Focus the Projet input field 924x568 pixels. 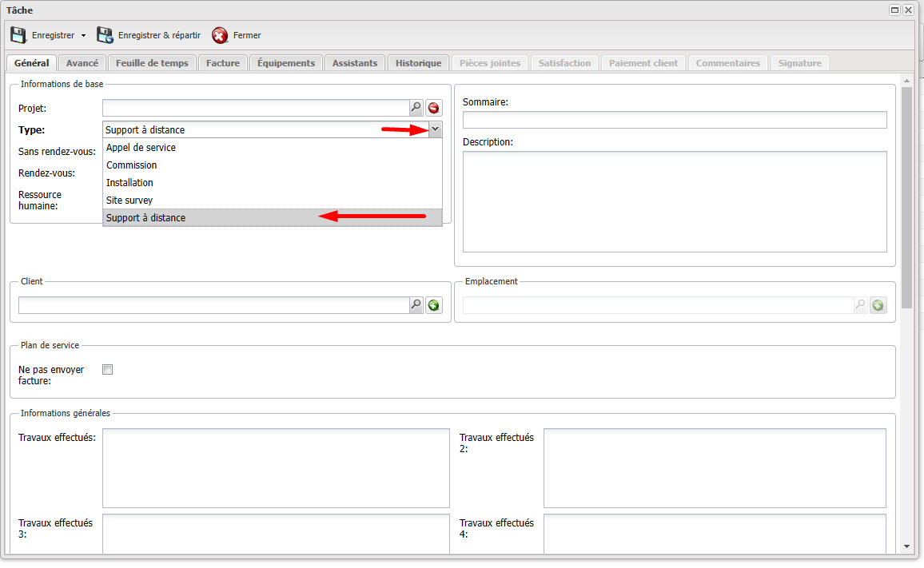[256, 108]
